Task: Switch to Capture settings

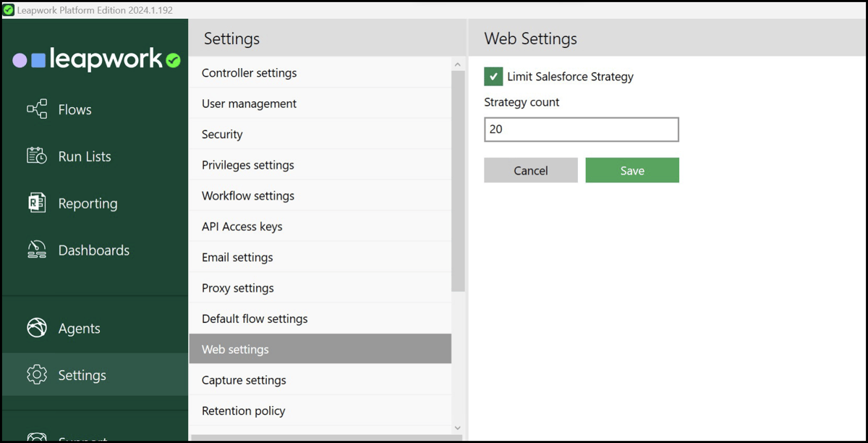Action: (244, 379)
